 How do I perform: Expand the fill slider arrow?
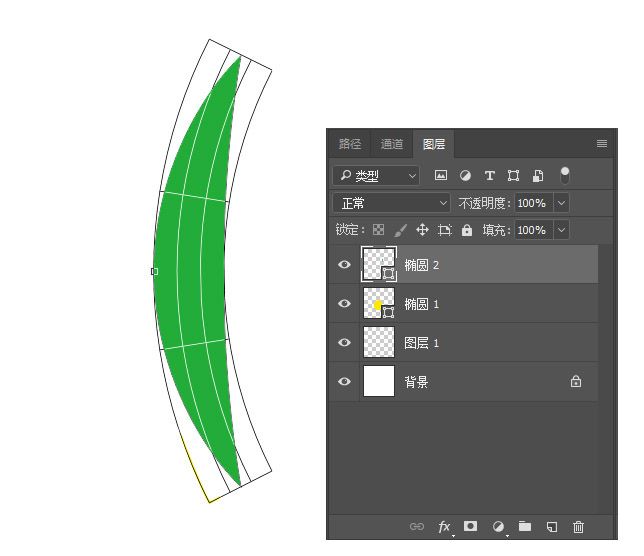(x=561, y=230)
